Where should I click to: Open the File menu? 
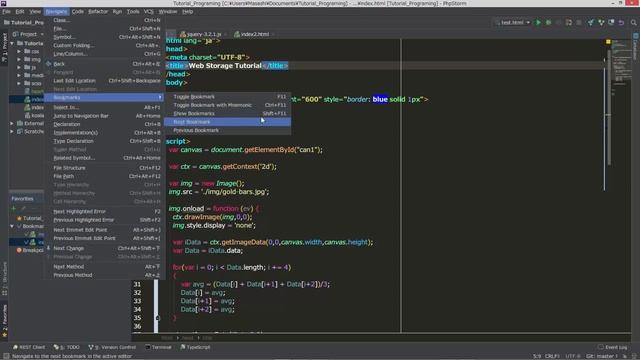tap(6, 11)
